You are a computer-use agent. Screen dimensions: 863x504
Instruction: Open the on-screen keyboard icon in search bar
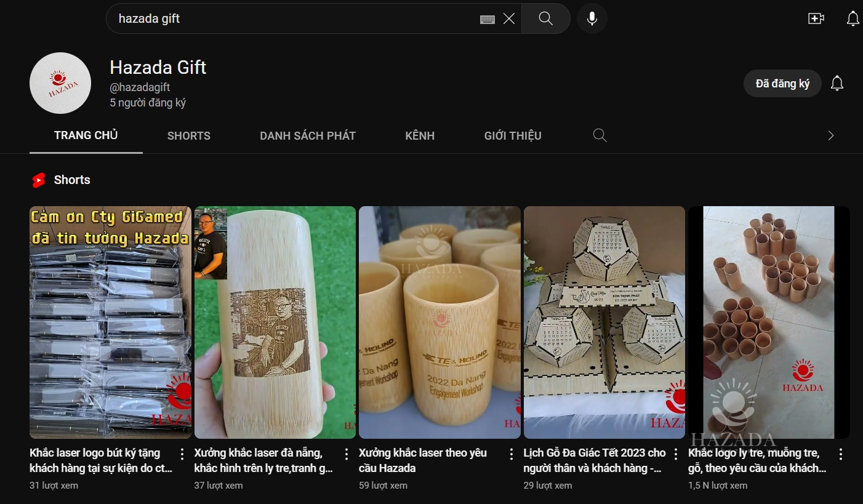point(488,18)
